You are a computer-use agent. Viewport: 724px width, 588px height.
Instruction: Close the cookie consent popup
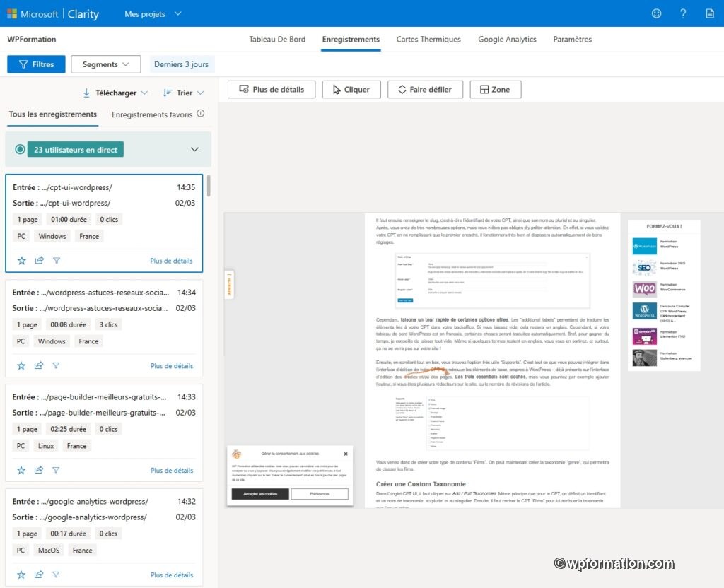point(346,454)
